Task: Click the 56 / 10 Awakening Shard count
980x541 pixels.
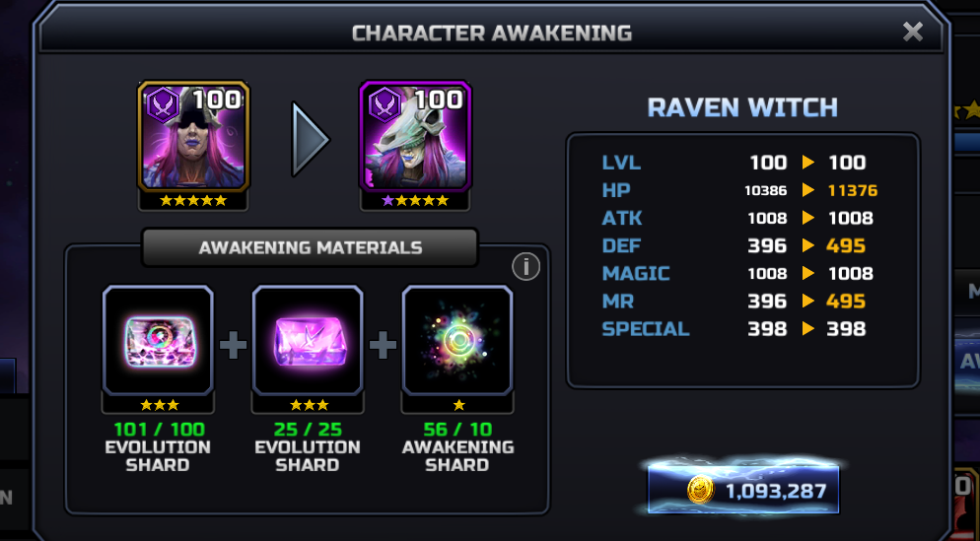Action: (457, 430)
